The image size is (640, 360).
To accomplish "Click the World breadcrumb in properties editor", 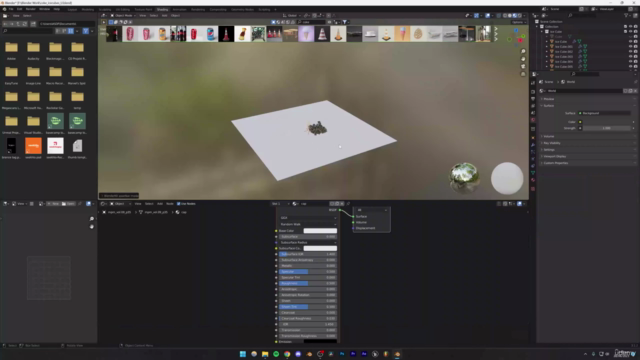I will point(570,82).
